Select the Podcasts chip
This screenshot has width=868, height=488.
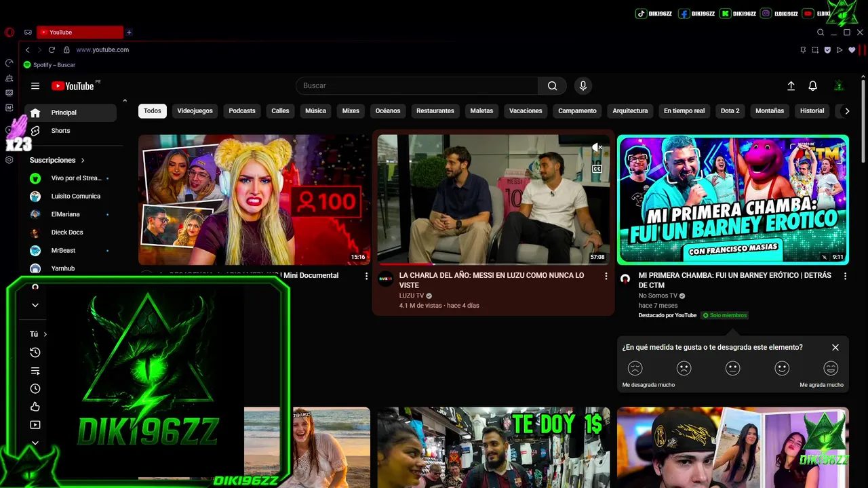click(242, 111)
